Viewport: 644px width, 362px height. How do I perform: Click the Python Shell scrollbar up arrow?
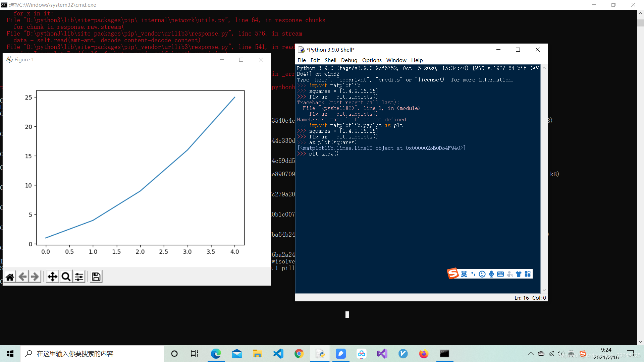click(544, 68)
